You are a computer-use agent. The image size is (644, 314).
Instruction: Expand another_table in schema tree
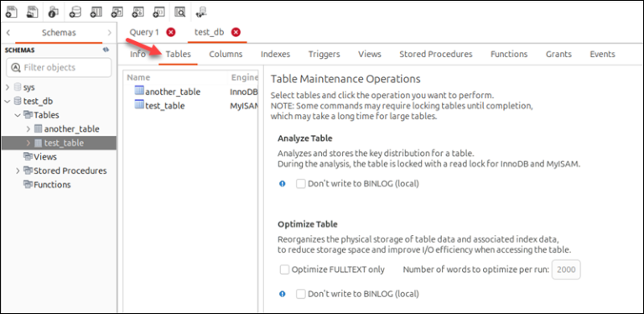29,129
